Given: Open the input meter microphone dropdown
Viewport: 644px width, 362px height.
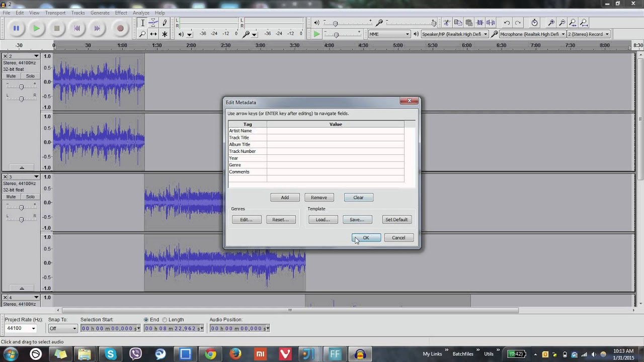Looking at the screenshot, I should click(254, 34).
